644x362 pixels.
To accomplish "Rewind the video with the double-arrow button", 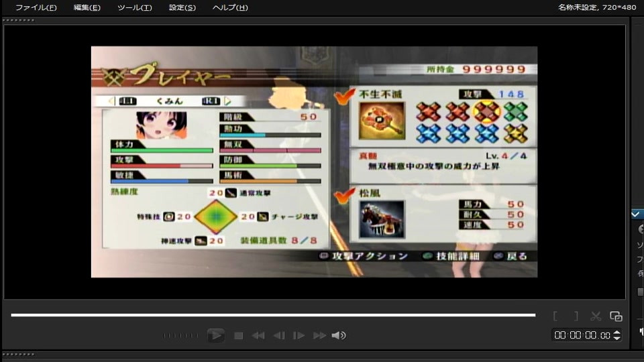I will click(258, 336).
